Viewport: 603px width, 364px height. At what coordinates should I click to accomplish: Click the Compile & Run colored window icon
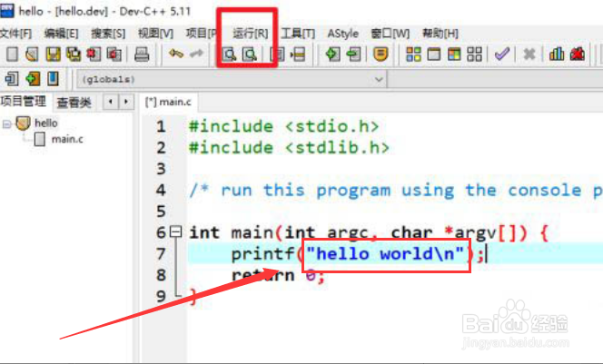click(454, 54)
